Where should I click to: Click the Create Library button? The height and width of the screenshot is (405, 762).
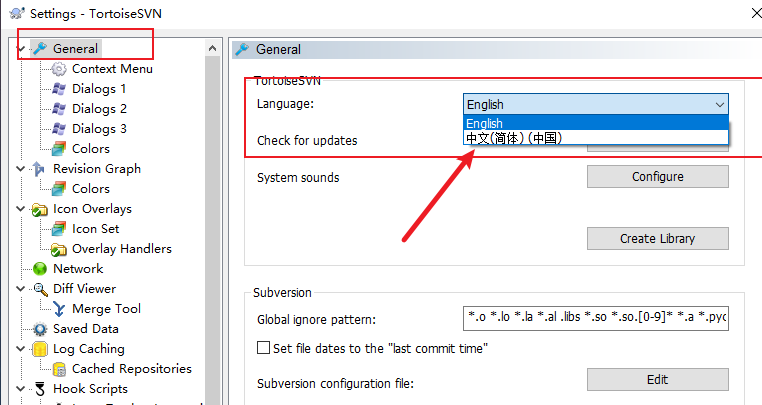pos(658,238)
